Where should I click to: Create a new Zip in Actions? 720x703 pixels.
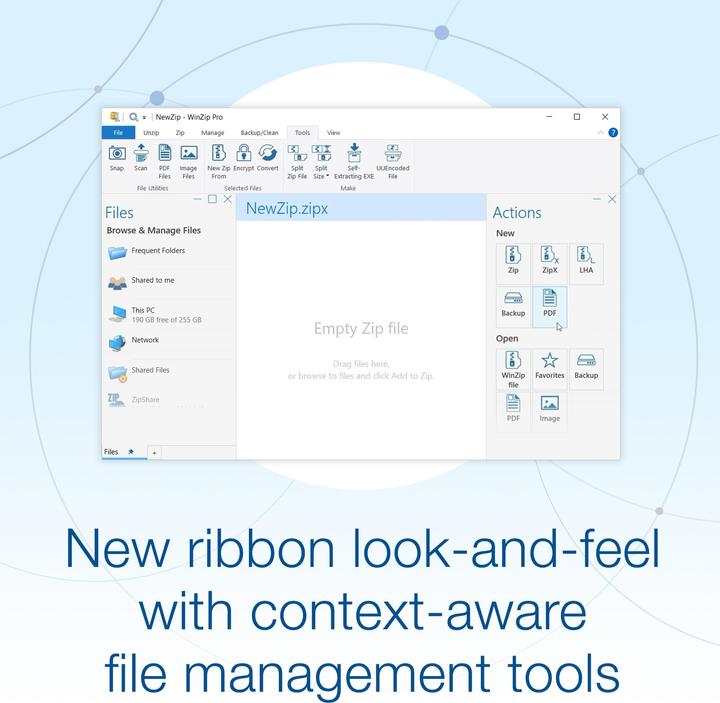[x=513, y=264]
